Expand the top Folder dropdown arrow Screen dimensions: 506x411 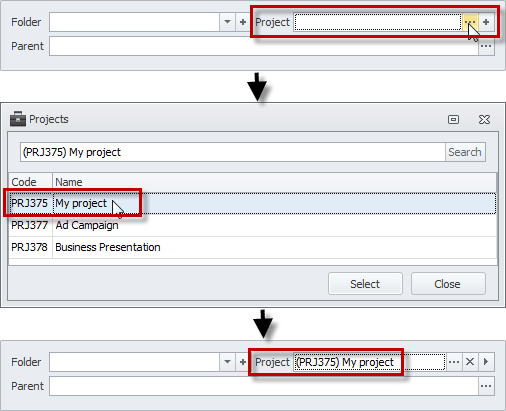click(227, 22)
